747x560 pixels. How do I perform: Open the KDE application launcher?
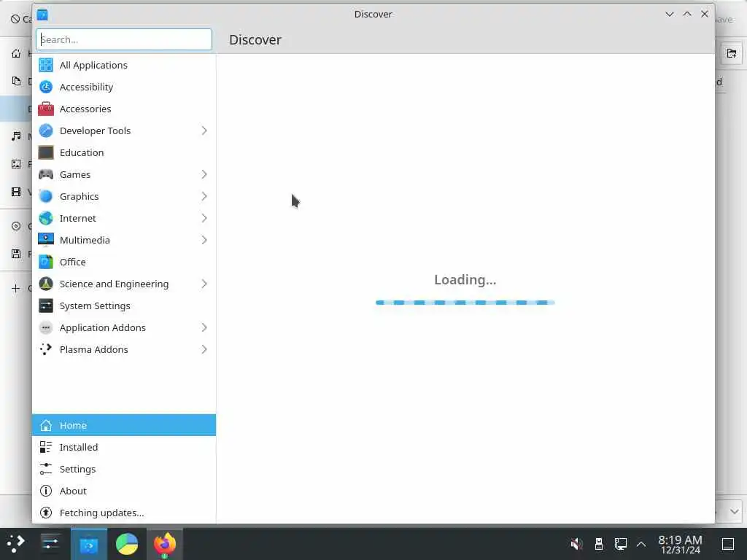16,544
